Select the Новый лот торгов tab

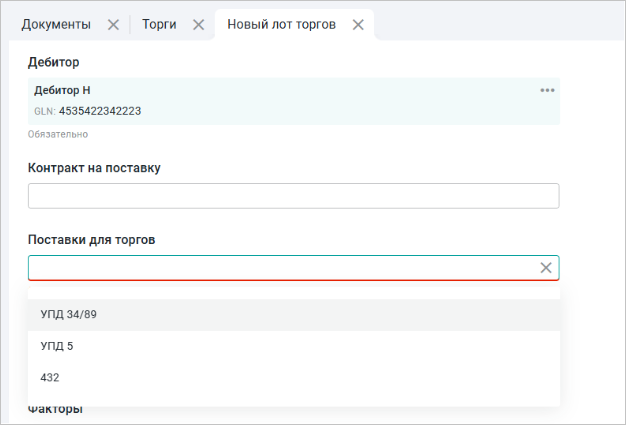[x=281, y=24]
